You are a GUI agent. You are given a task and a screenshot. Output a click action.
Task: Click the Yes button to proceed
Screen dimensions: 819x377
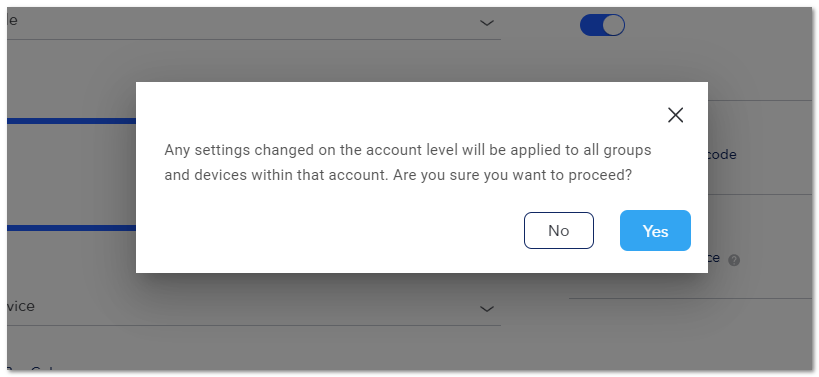click(655, 230)
